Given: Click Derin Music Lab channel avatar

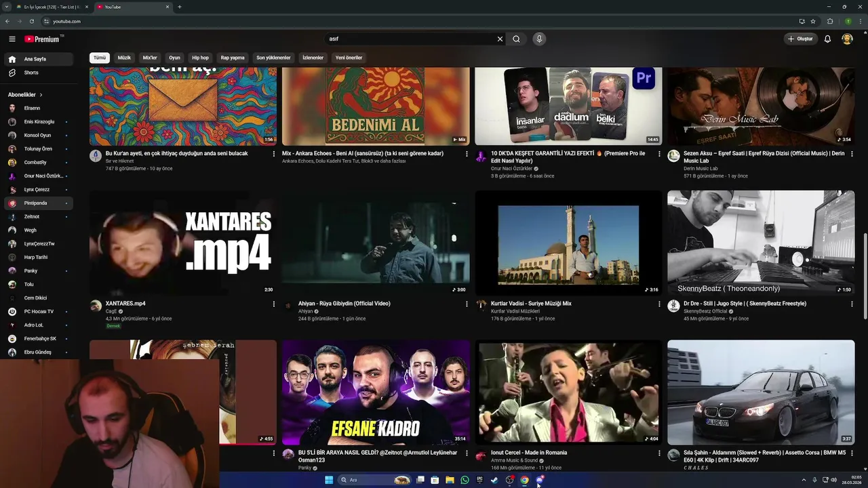Looking at the screenshot, I should (x=673, y=156).
